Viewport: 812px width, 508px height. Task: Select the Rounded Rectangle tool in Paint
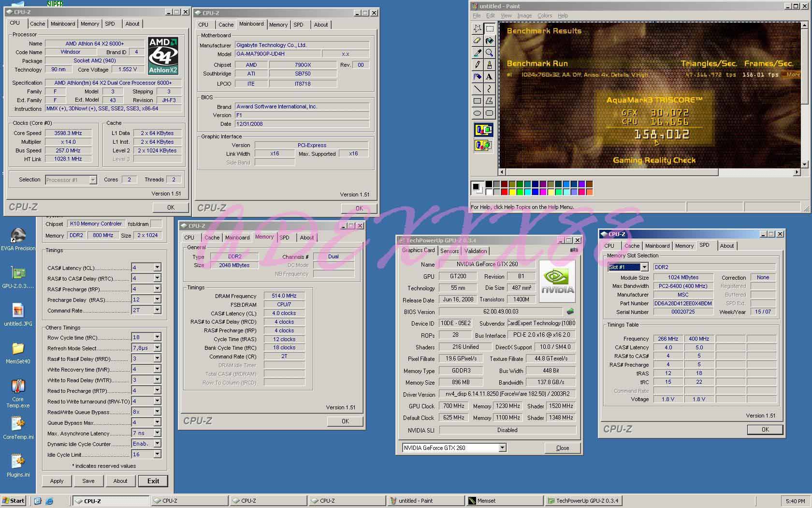pyautogui.click(x=489, y=113)
